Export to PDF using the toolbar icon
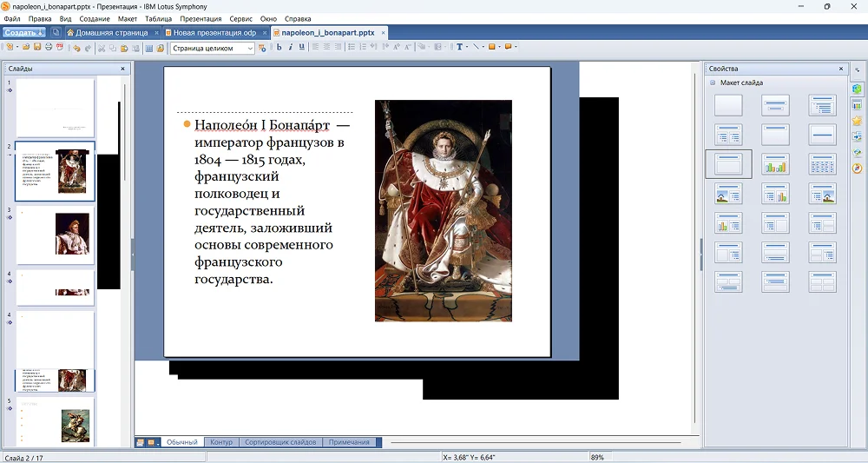Screen dimensions: 868x463 (60, 48)
